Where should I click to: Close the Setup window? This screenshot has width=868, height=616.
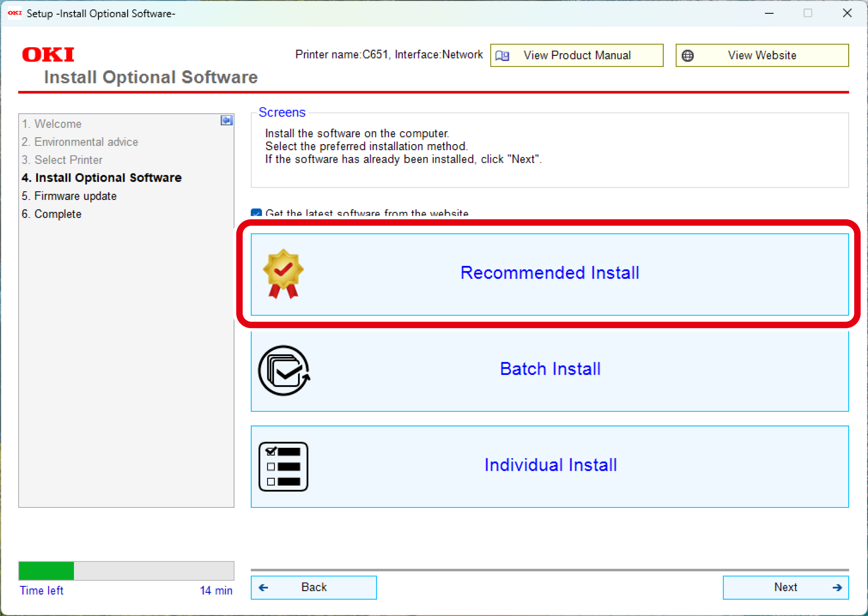point(847,13)
